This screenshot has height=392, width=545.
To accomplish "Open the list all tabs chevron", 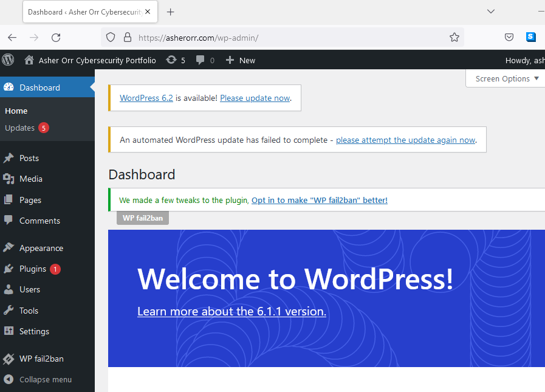I will [491, 12].
